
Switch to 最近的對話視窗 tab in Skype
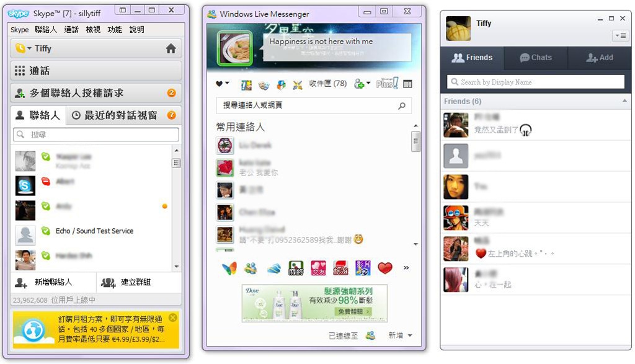pos(123,115)
